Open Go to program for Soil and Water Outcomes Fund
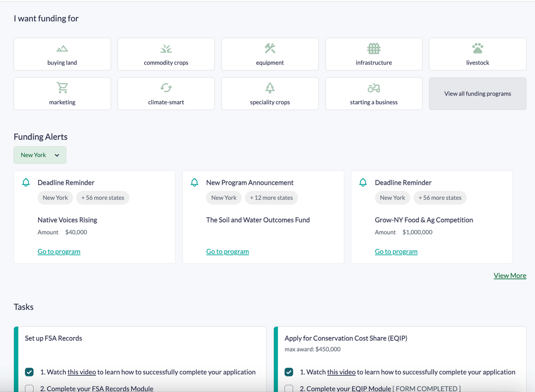 coord(227,251)
